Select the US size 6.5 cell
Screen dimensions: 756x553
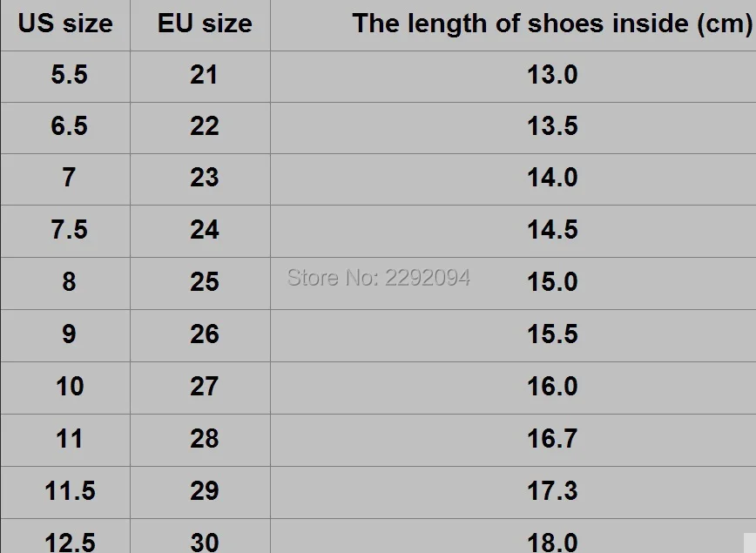65,128
